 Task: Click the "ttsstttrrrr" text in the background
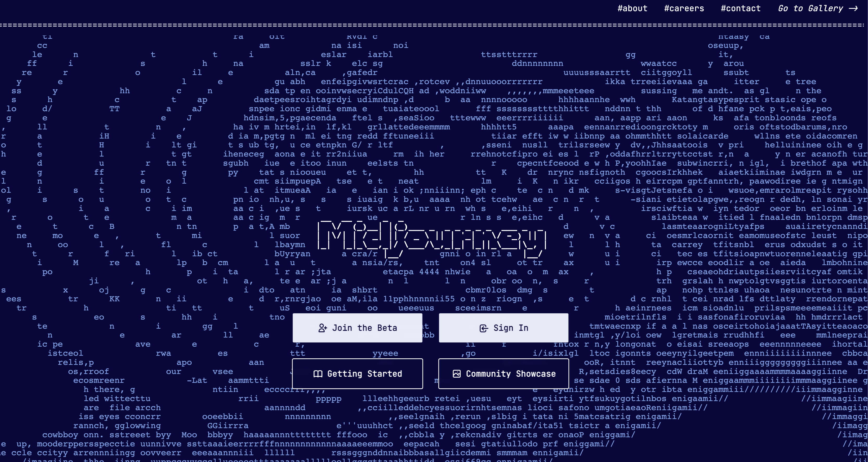(x=509, y=55)
